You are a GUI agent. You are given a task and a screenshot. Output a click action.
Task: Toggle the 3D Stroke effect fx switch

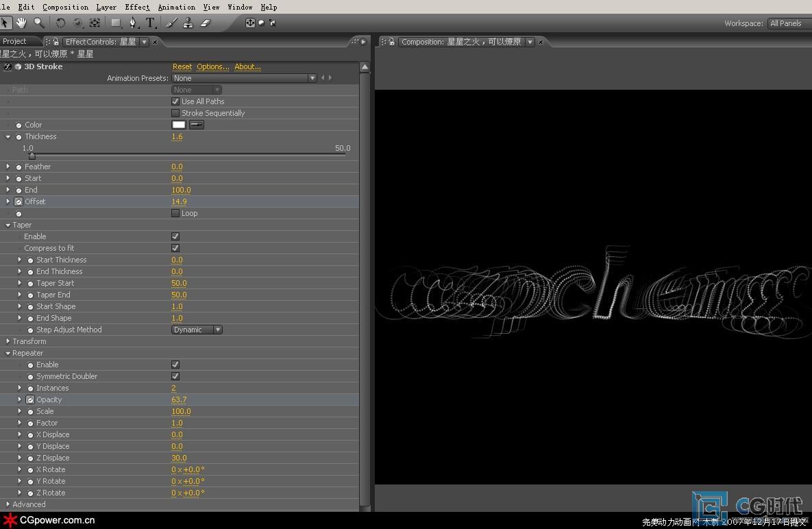[8, 66]
